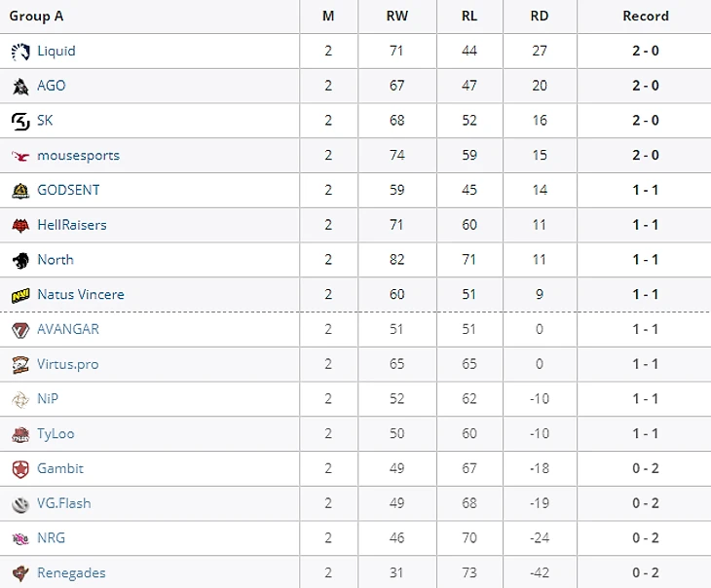Click the SK team logo icon
The image size is (711, 588).
click(x=20, y=121)
